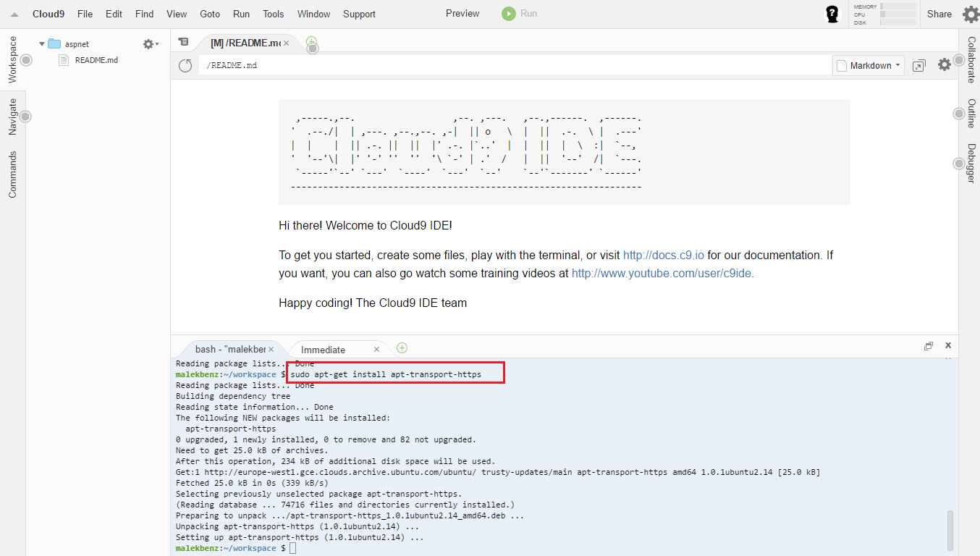Select the Immediate tab
The image size is (980, 556).
point(323,350)
